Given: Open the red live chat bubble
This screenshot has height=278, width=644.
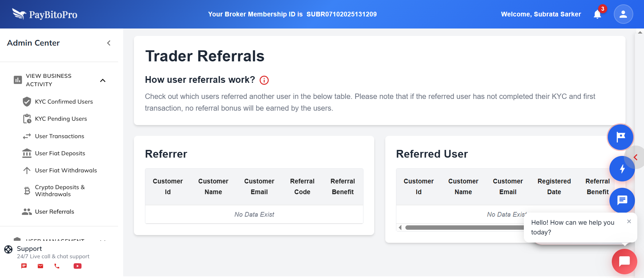Looking at the screenshot, I should pos(624,261).
